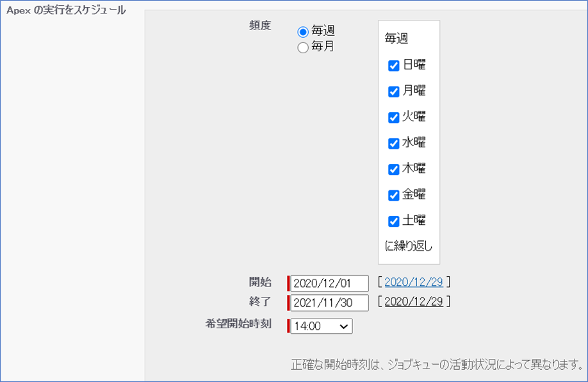Disable the 土曜 checkbox
Image resolution: width=588 pixels, height=382 pixels.
pos(394,222)
